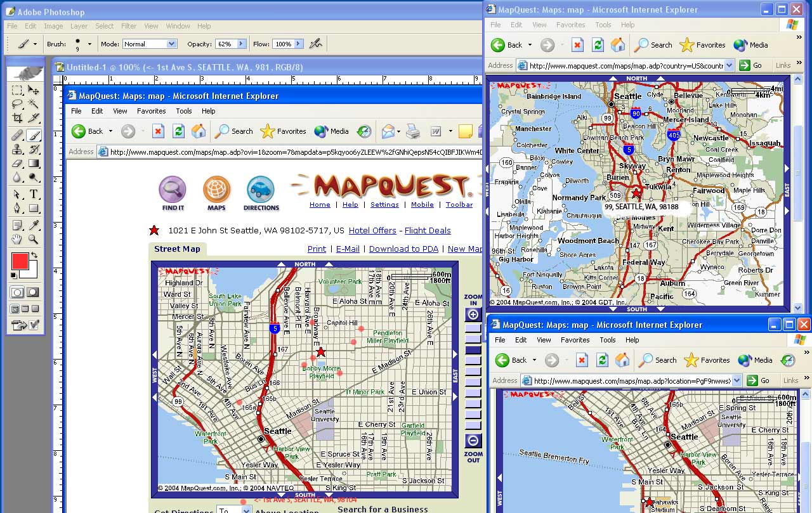Viewport: 812px width, 513px height.
Task: Click the address field containing country=US URL
Action: click(625, 65)
